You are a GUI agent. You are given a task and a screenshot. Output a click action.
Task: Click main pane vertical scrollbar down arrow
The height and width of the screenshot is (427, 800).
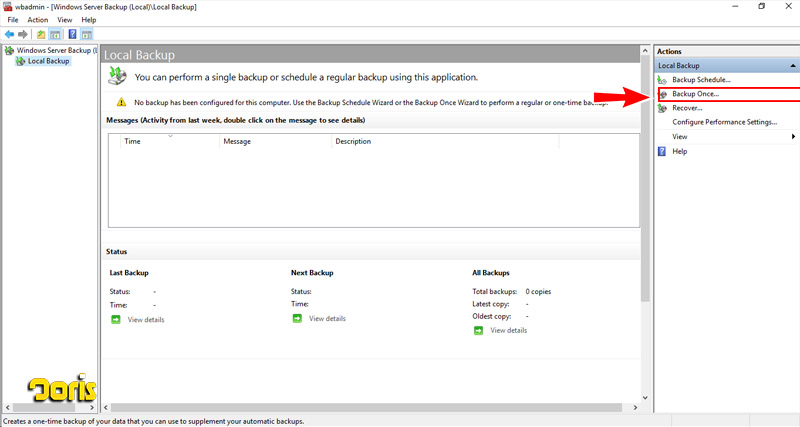click(x=645, y=397)
